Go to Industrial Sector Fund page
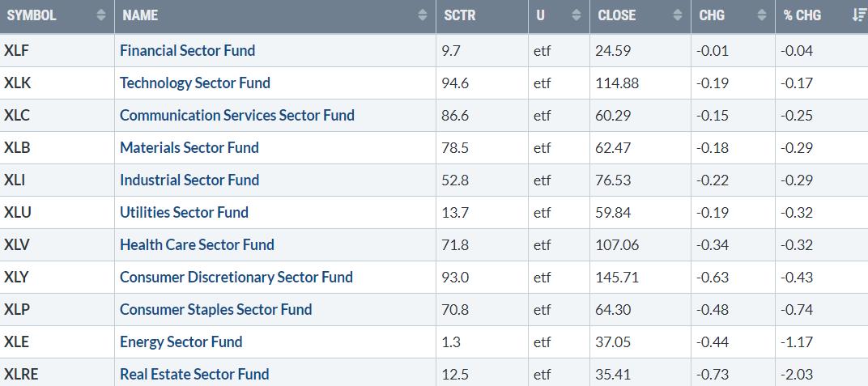 (189, 180)
